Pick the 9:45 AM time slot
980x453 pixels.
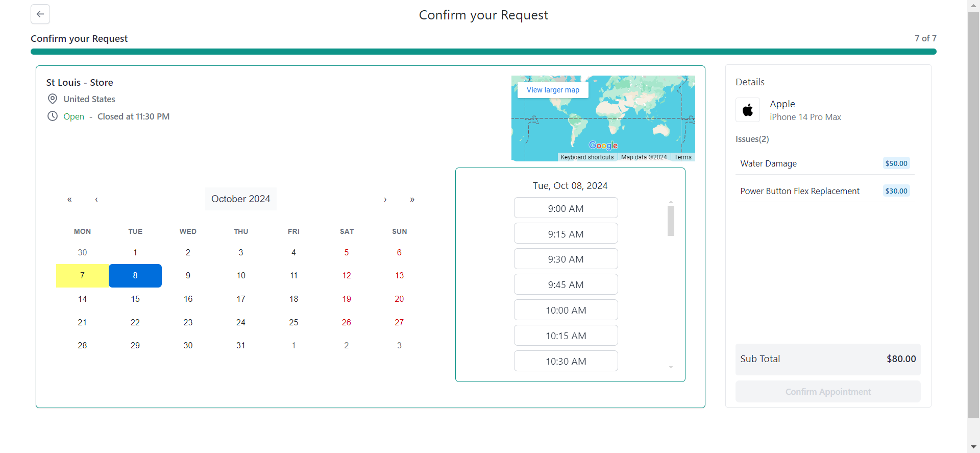pos(566,284)
